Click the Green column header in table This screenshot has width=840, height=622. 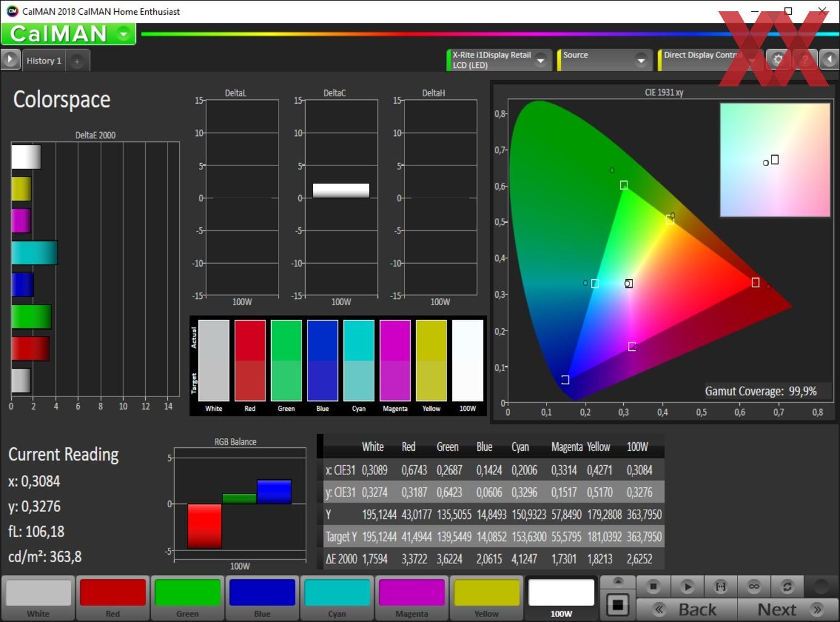(x=447, y=447)
